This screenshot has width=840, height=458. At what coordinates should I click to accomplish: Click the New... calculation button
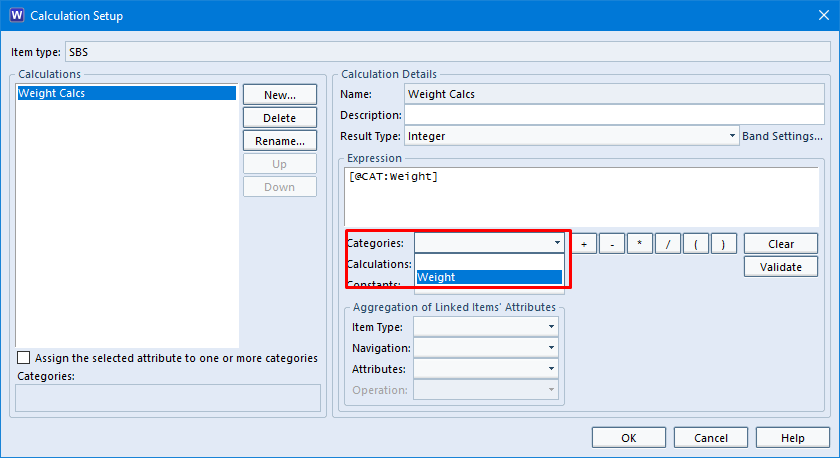(280, 95)
